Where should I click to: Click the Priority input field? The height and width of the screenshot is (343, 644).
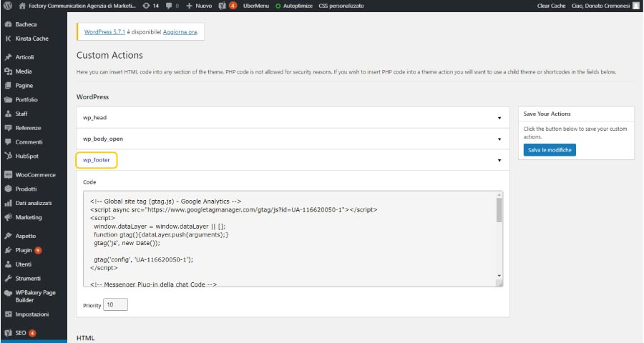(x=115, y=304)
